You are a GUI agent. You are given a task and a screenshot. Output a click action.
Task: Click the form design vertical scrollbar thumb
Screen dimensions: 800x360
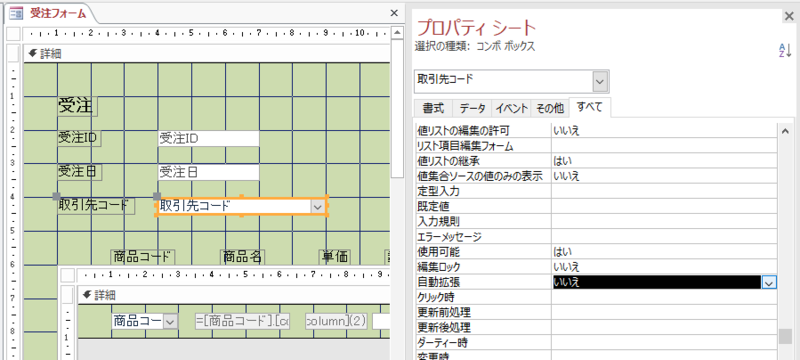(396, 110)
